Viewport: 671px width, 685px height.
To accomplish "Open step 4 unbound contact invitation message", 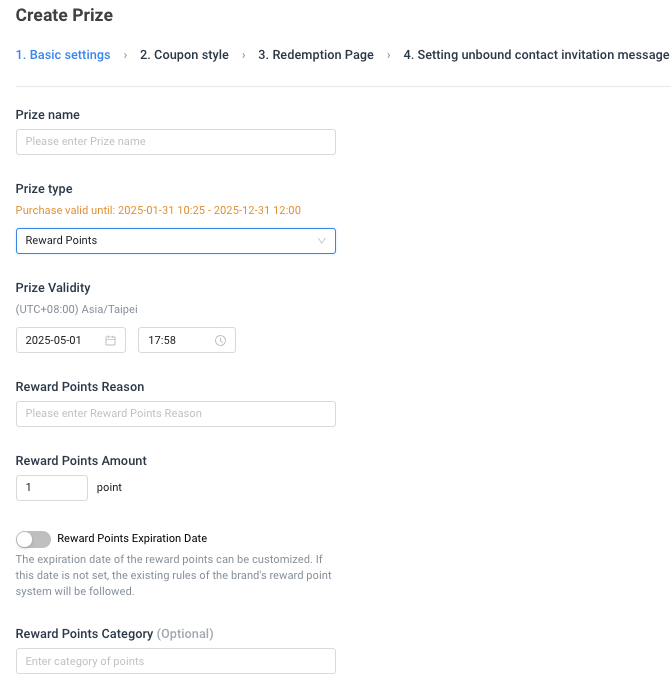I will (536, 55).
